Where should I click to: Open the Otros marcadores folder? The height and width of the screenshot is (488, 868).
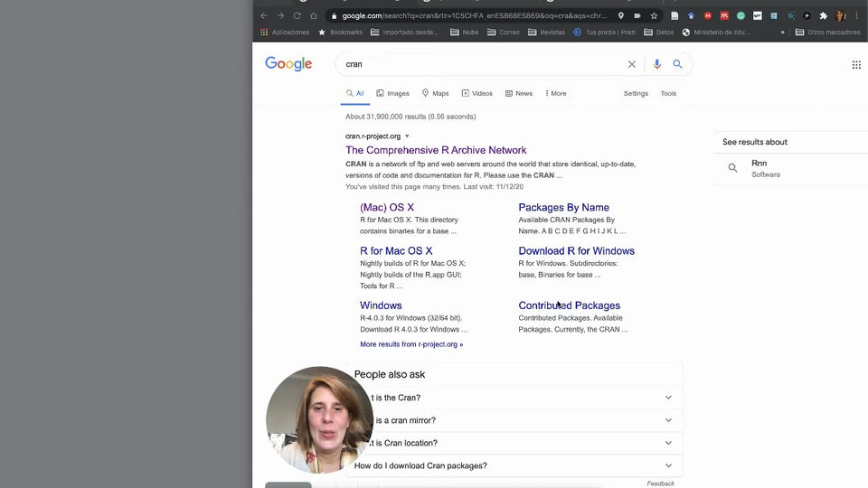pyautogui.click(x=827, y=33)
